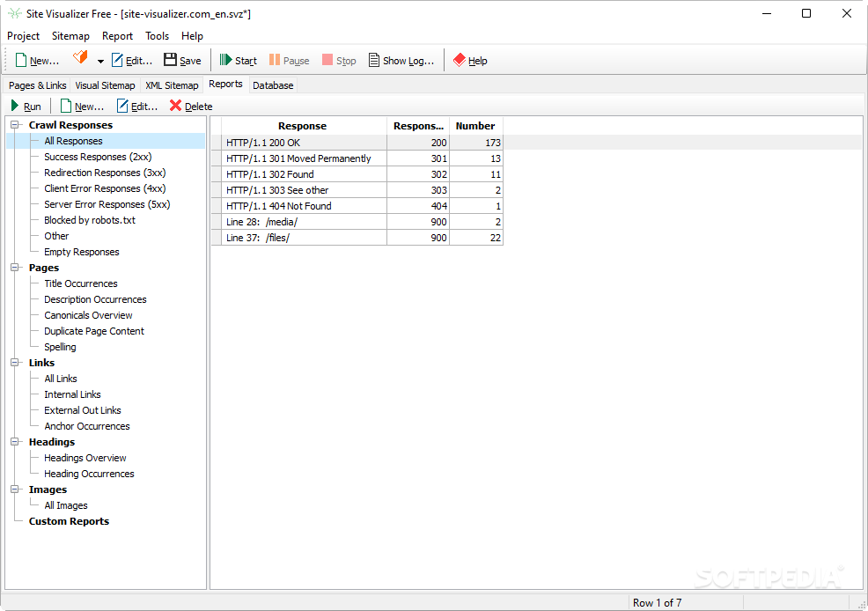The height and width of the screenshot is (611, 868).
Task: Select All Responses report
Action: tap(73, 141)
